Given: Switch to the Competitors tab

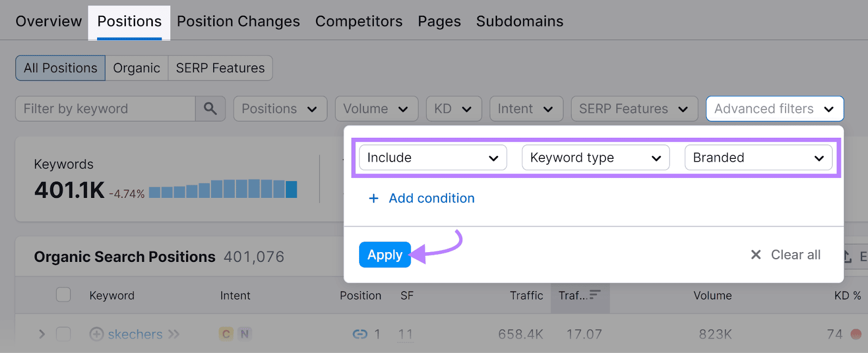Looking at the screenshot, I should tap(359, 21).
